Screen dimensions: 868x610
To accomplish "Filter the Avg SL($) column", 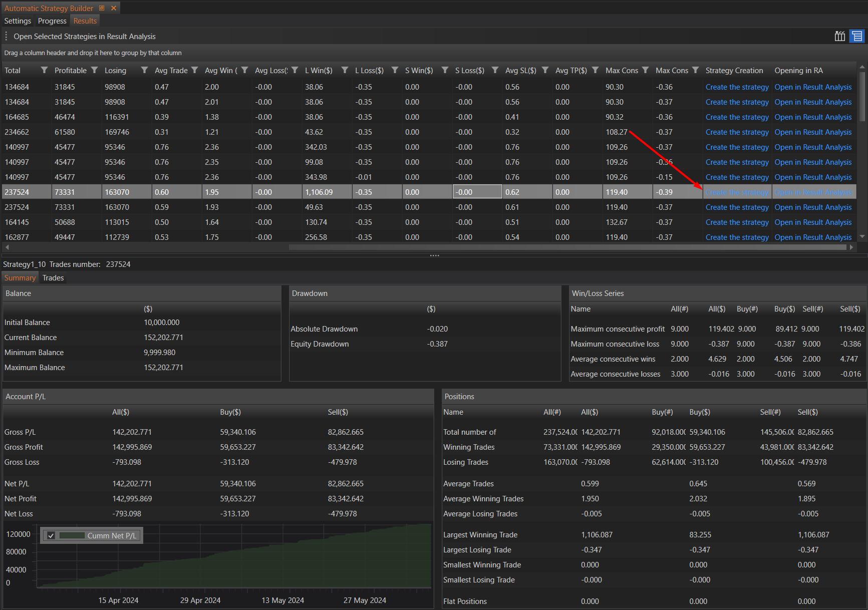I will [545, 70].
